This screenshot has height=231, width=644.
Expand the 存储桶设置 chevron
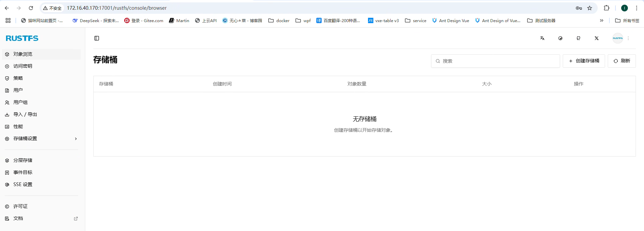[x=76, y=138]
